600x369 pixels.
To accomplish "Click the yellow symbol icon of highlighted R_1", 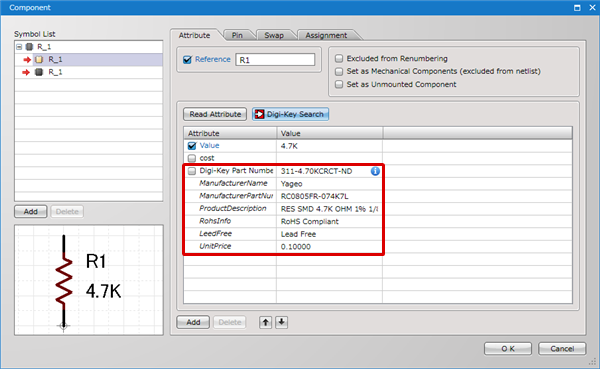I will click(39, 59).
